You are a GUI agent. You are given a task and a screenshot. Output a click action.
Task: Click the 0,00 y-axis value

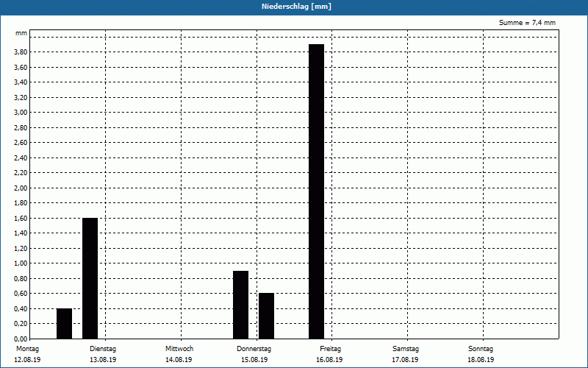click(21, 339)
